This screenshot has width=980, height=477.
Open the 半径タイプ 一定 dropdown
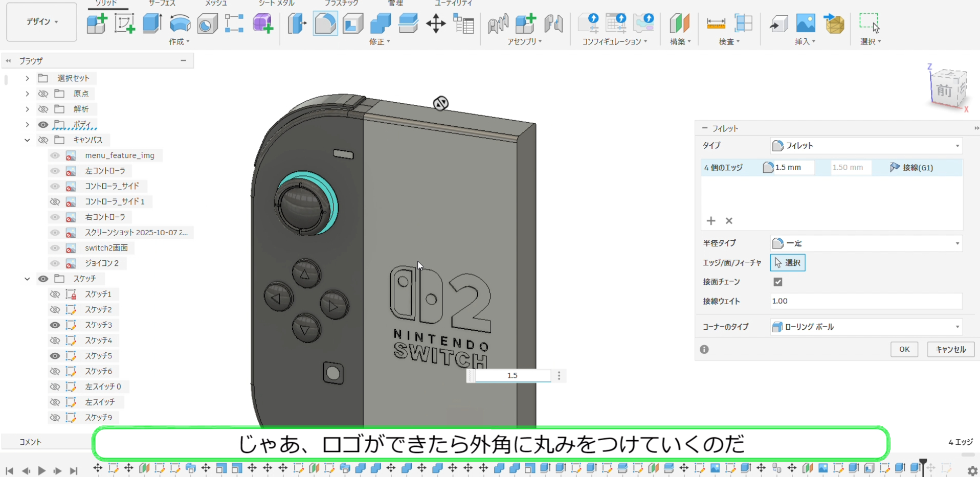[x=866, y=243]
